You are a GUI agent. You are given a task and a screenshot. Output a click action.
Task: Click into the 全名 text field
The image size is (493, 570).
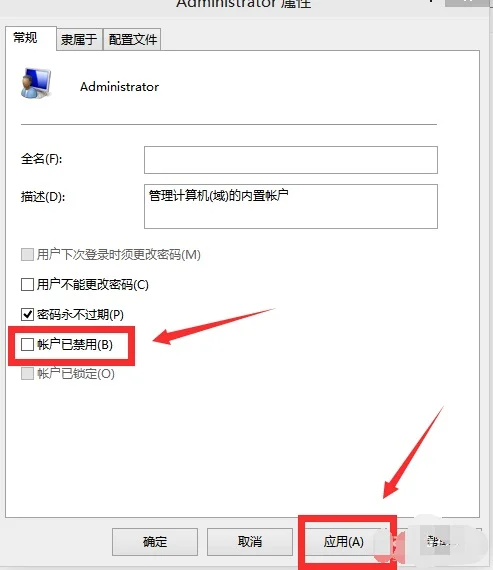click(290, 160)
